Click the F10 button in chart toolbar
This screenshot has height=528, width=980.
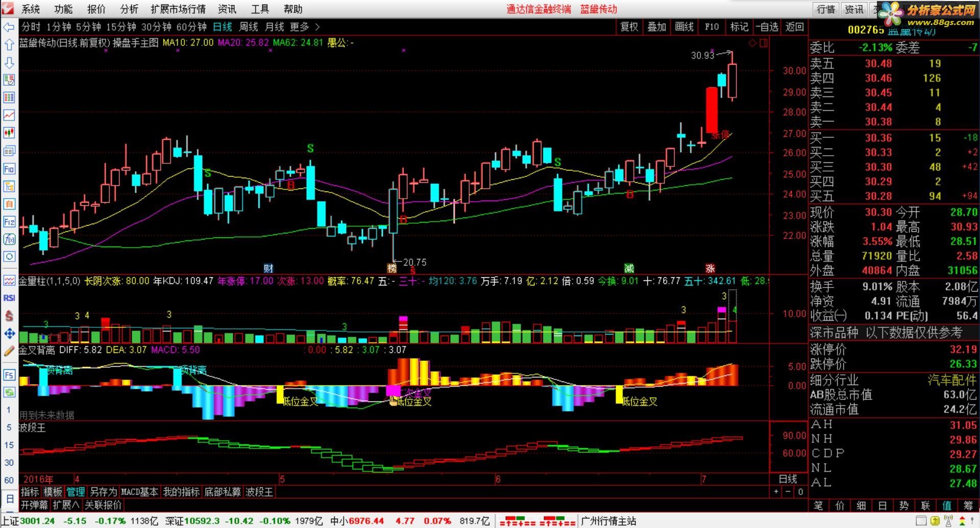tap(712, 27)
